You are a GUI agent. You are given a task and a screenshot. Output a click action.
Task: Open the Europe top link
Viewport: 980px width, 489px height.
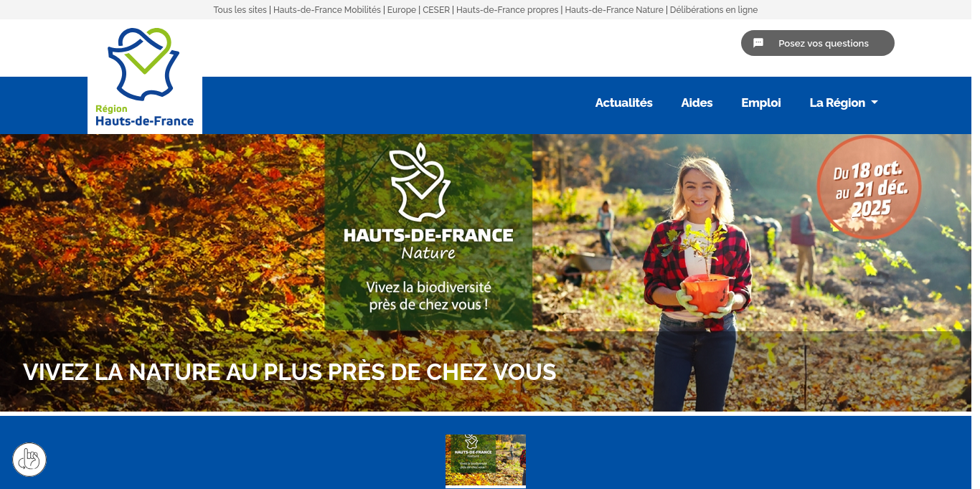(x=402, y=10)
